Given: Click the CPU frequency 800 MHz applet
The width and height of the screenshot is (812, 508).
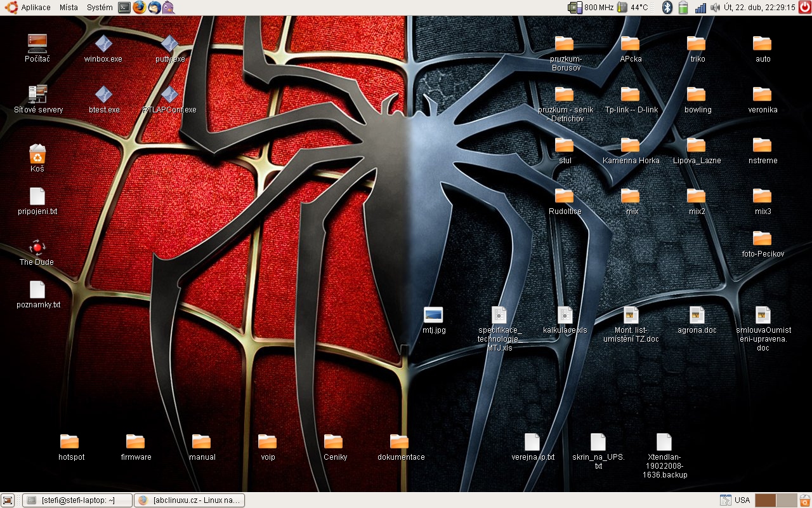Looking at the screenshot, I should [x=591, y=8].
